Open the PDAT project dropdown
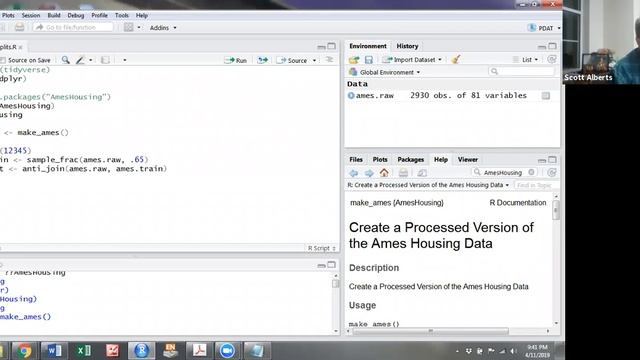The image size is (640, 360). tap(544, 28)
